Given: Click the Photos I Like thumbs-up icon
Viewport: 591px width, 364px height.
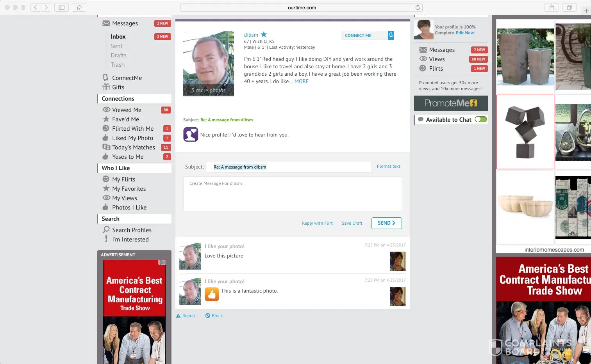Looking at the screenshot, I should tap(105, 207).
